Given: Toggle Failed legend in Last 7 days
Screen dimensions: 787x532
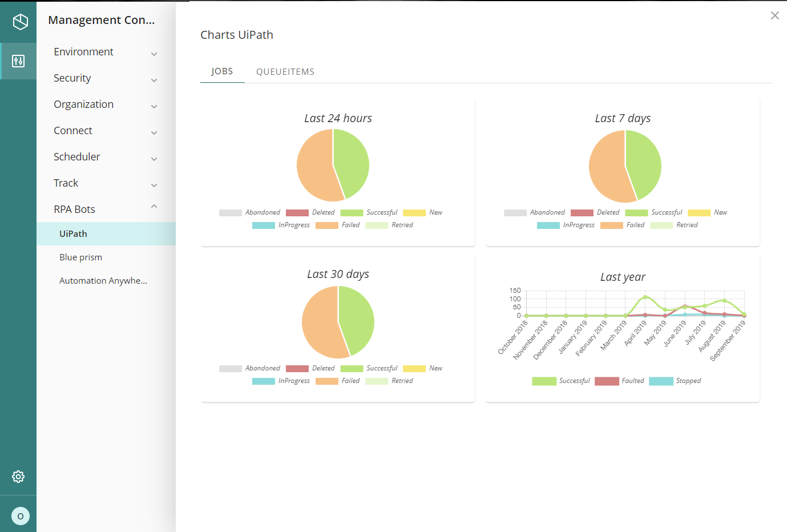Looking at the screenshot, I should click(622, 225).
